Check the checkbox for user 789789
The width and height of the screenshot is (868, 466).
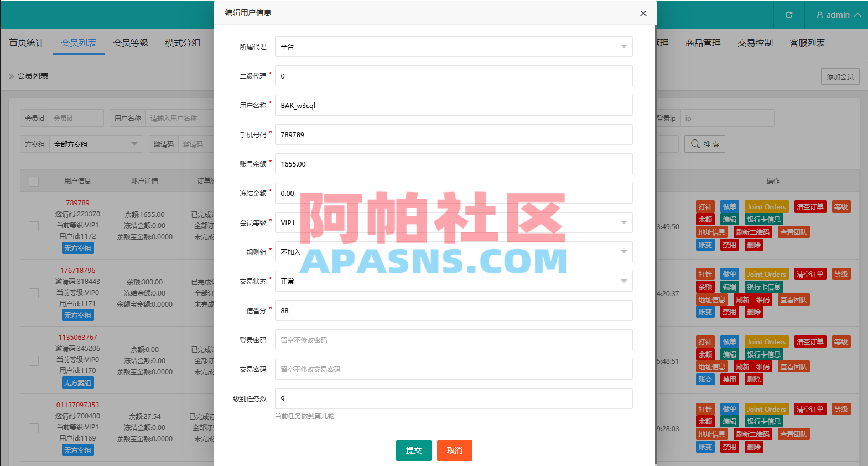tap(34, 226)
